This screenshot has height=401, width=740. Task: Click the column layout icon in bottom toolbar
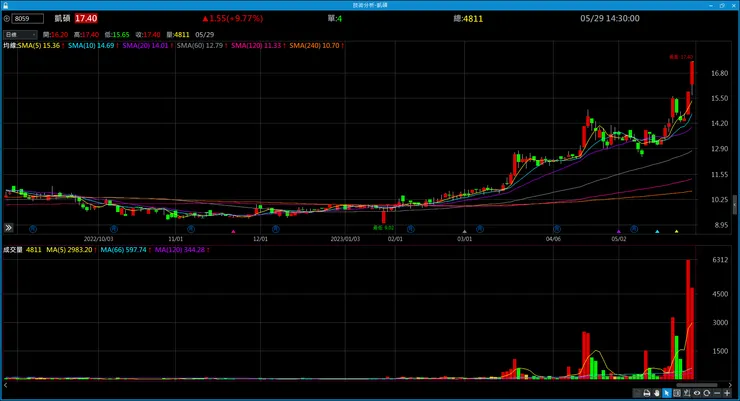(x=677, y=393)
